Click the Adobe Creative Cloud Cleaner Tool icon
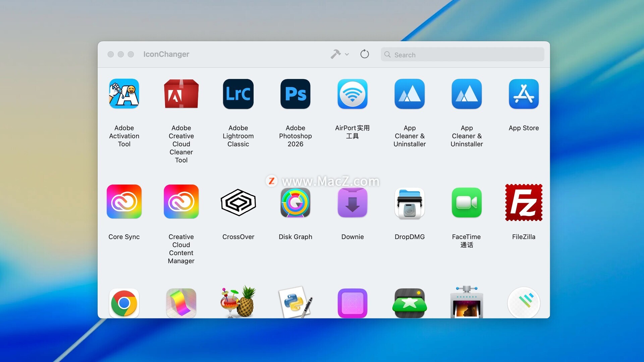 click(x=181, y=94)
